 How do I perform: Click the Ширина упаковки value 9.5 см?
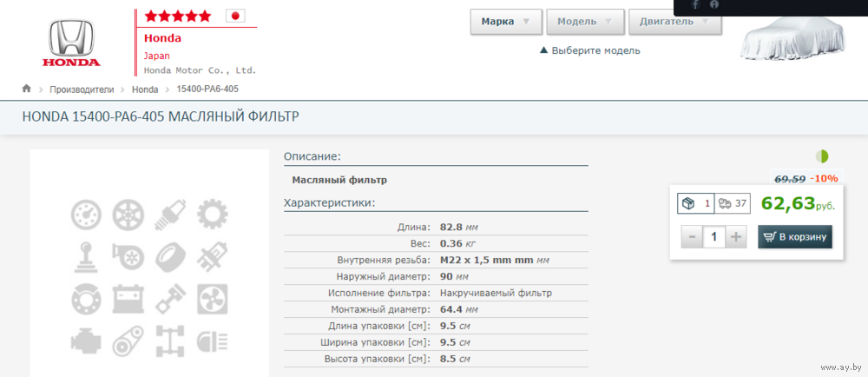(455, 342)
